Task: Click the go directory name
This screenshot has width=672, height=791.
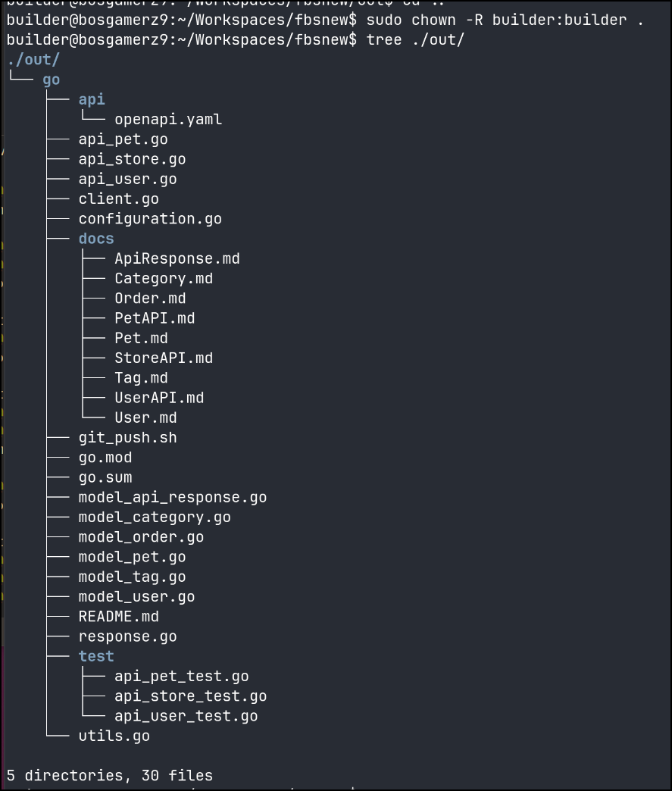Action: click(x=52, y=80)
